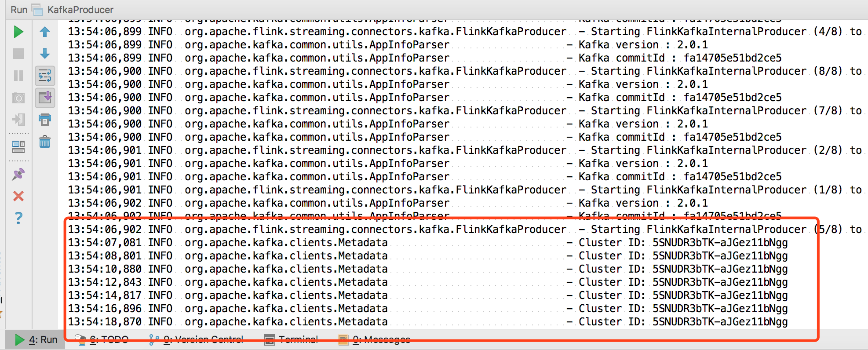
Task: Clear all console output with the trash icon
Action: coord(45,142)
